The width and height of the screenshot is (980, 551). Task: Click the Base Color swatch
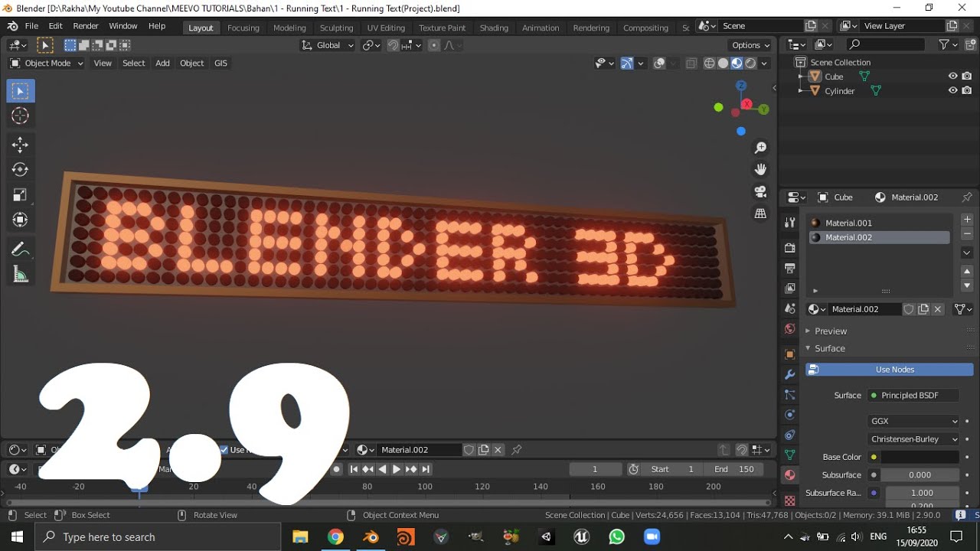click(920, 457)
